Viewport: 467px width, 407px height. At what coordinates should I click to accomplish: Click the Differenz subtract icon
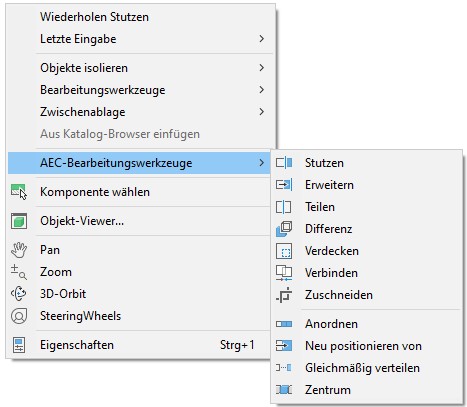tap(284, 229)
